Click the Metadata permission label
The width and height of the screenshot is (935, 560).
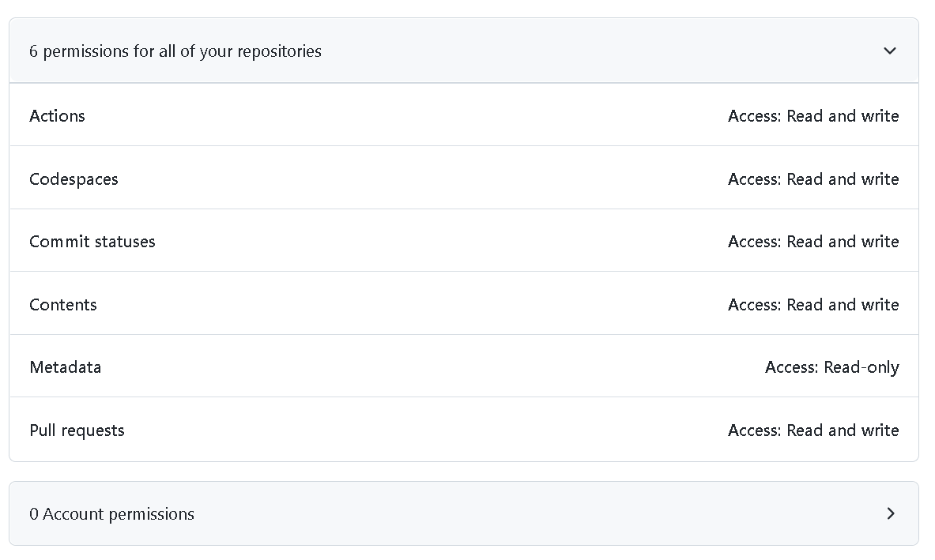click(x=66, y=367)
